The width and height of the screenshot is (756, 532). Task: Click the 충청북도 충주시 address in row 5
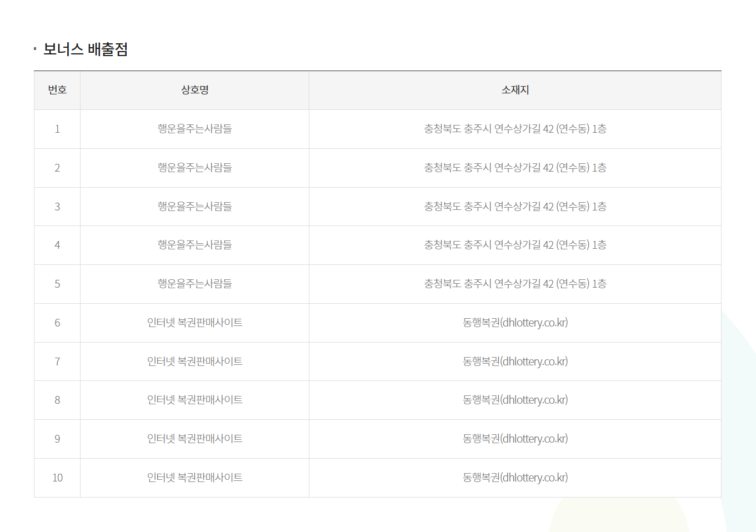coord(515,284)
